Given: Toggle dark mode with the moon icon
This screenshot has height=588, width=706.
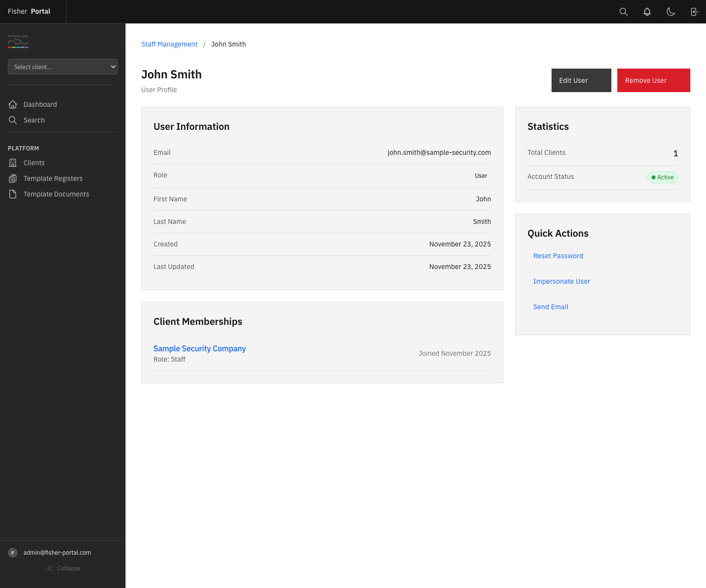Looking at the screenshot, I should [671, 11].
